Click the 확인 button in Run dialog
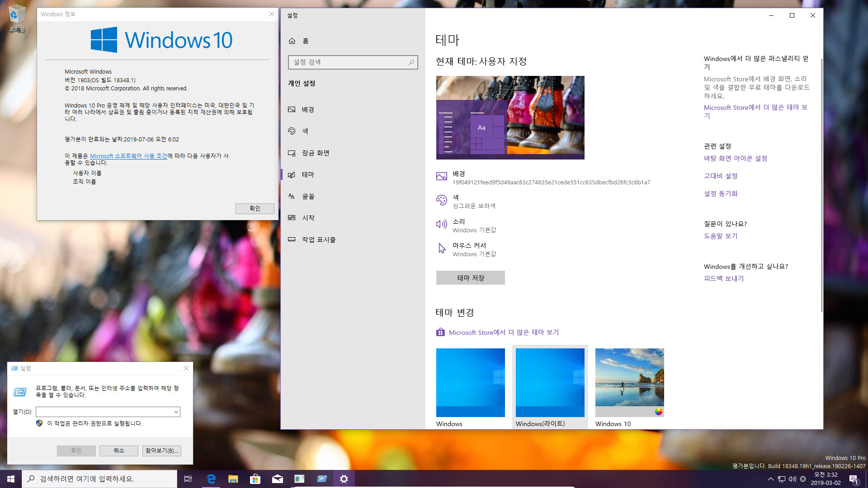Image resolution: width=868 pixels, height=488 pixels. click(76, 451)
